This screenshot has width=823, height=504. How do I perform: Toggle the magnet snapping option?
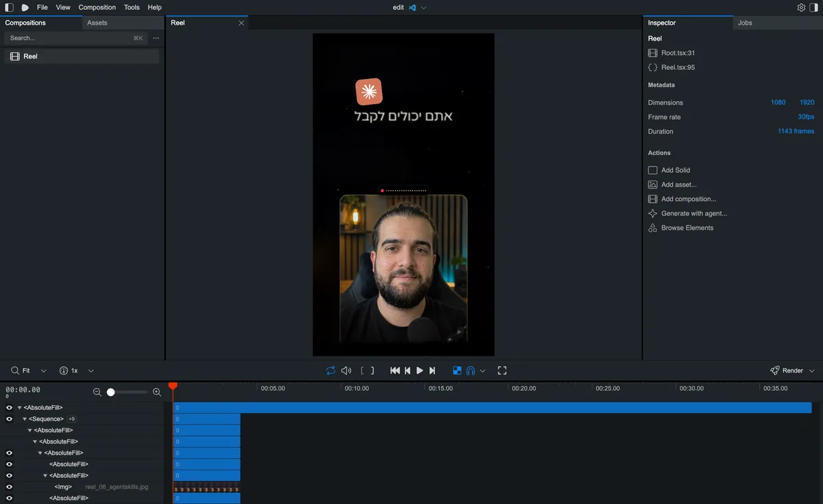470,370
